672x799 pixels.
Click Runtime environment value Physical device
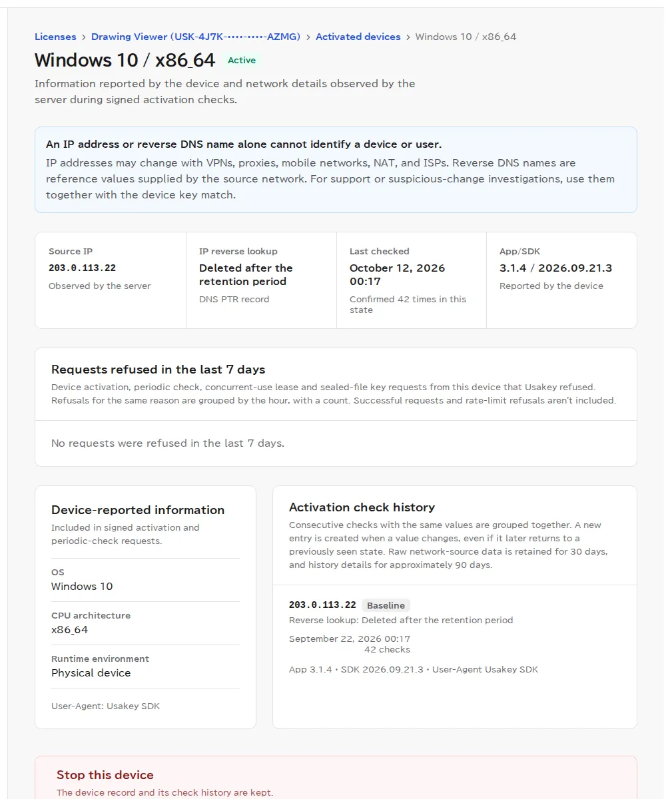tap(91, 673)
